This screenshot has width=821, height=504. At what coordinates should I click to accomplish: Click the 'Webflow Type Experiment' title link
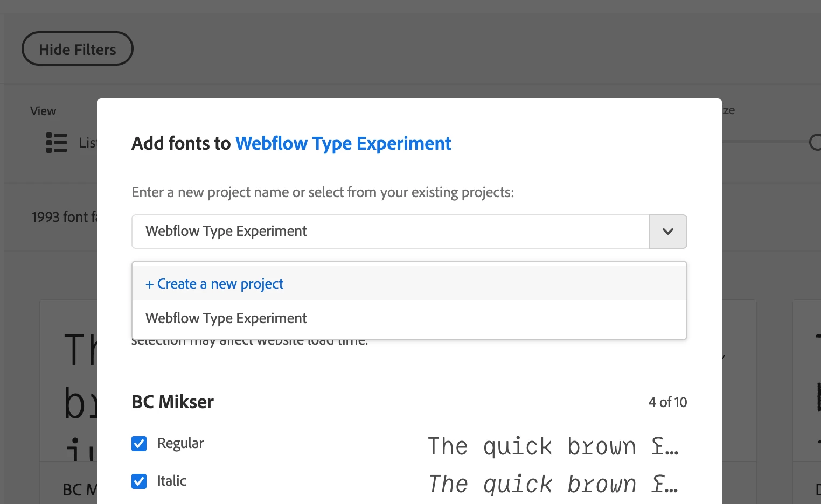click(x=343, y=144)
